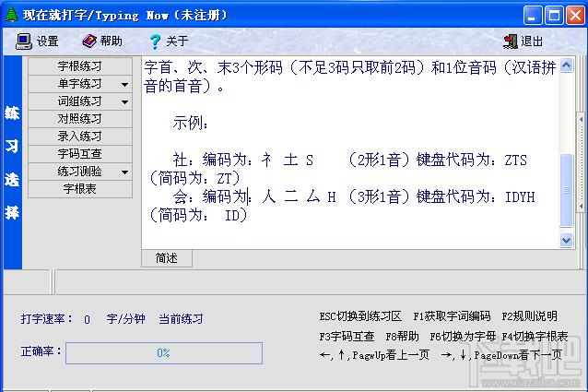588x392 pixels.
Task: Open the 字根练习 practice
Action: pos(80,66)
